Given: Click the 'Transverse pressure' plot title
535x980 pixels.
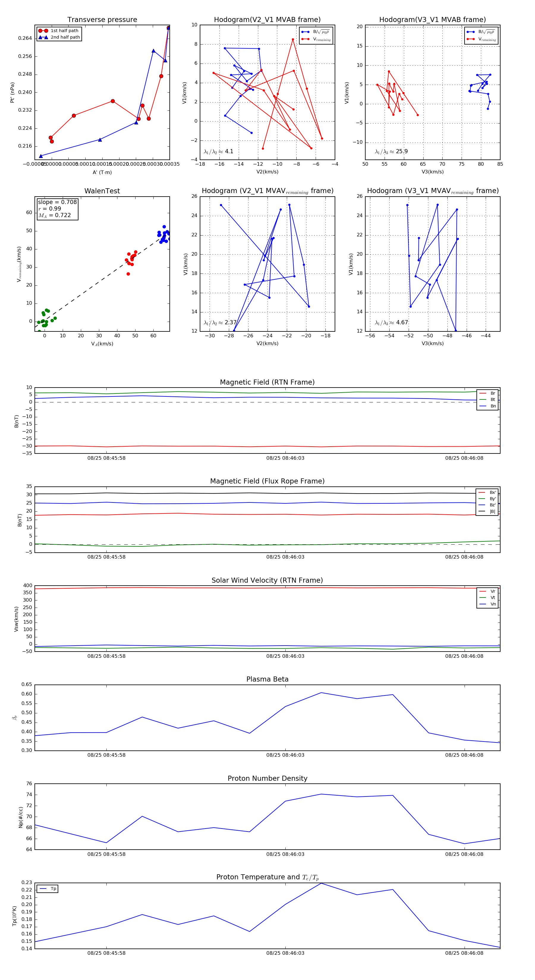Looking at the screenshot, I should click(x=102, y=20).
